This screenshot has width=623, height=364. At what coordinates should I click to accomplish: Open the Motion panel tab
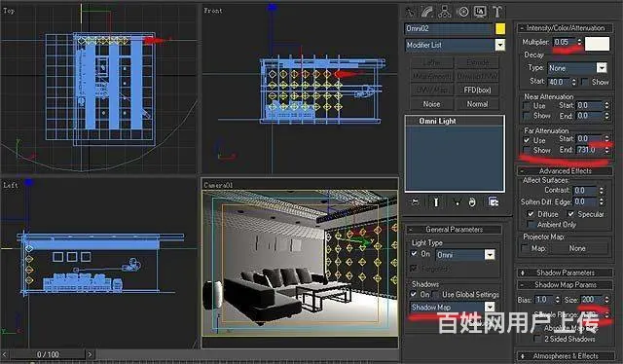[463, 12]
